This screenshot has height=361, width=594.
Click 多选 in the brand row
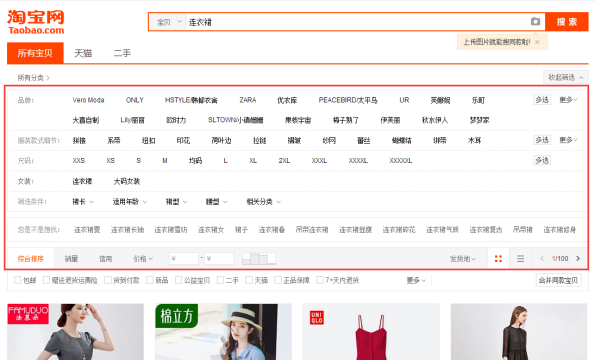tap(542, 100)
